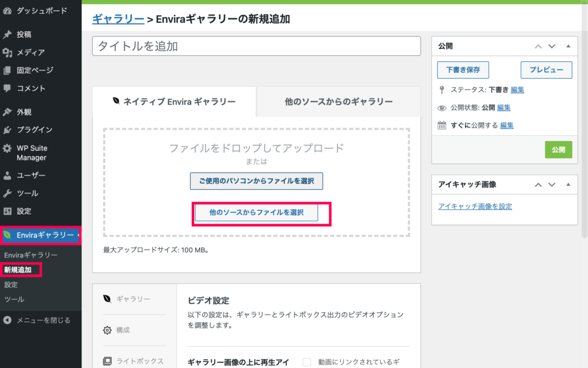This screenshot has height=368, width=588.
Task: Collapse the アイキャッチ画像 panel triangle
Action: [568, 185]
